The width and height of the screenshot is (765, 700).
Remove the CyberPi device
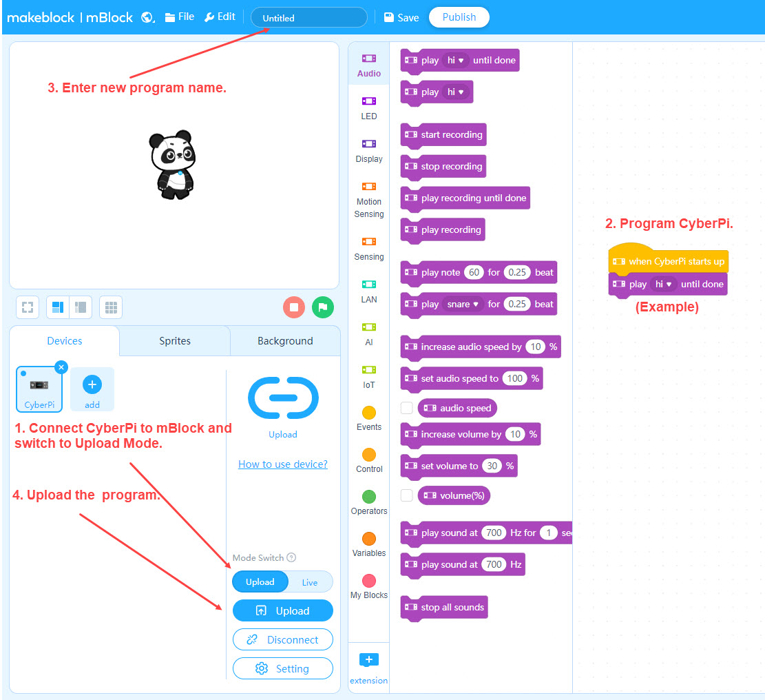(61, 367)
